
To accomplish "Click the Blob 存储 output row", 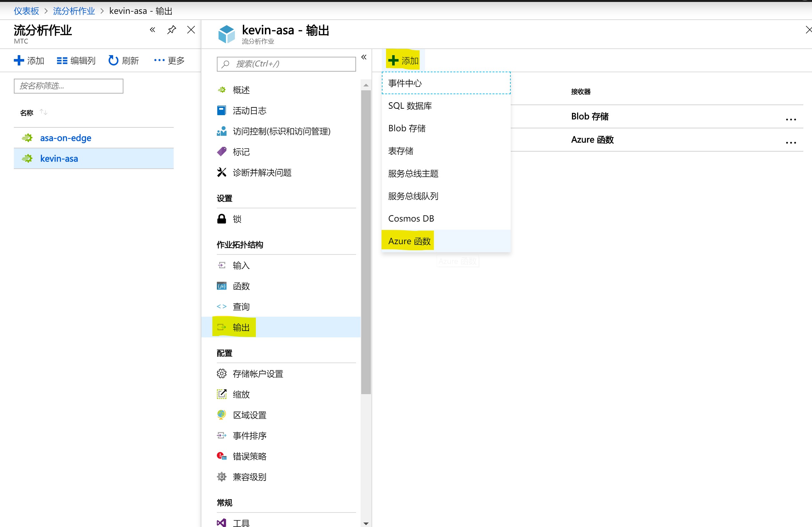I will pyautogui.click(x=657, y=116).
